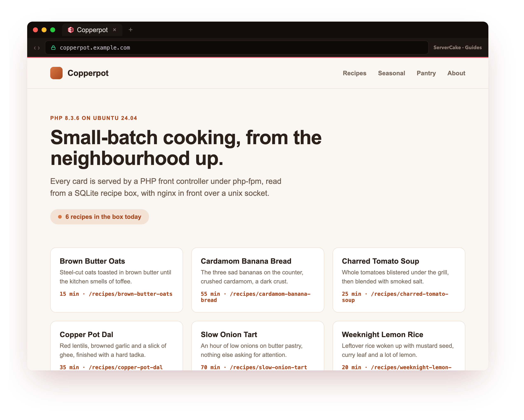Click '/recipes/slow-onion-tart' path text
524x420 pixels.
point(268,367)
